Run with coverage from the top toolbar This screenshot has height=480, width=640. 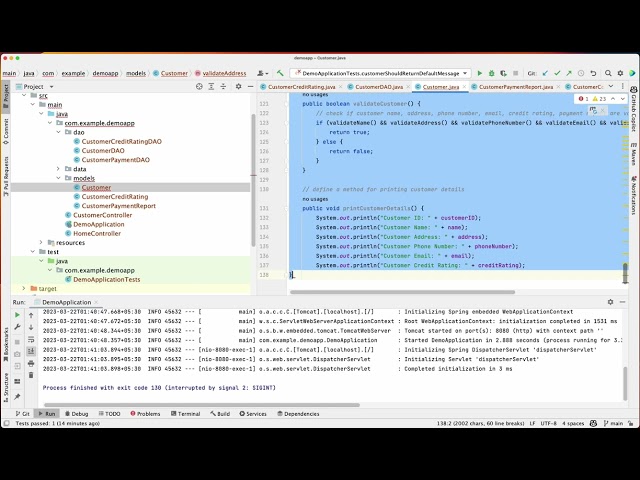click(x=503, y=73)
